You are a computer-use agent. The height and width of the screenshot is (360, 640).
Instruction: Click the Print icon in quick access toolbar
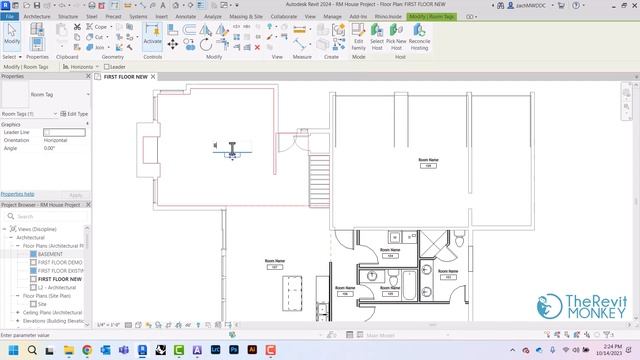92,5
